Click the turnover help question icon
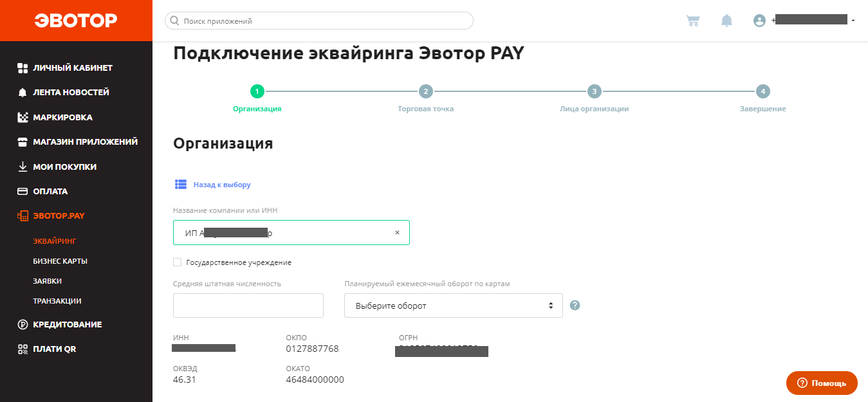 (x=575, y=306)
